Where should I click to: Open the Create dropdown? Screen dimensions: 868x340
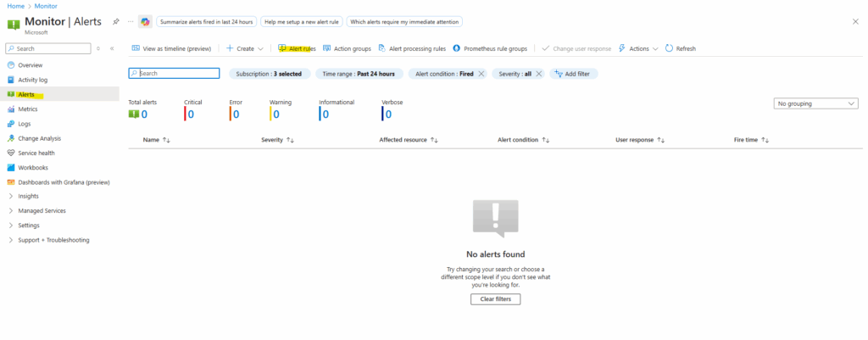pyautogui.click(x=245, y=48)
